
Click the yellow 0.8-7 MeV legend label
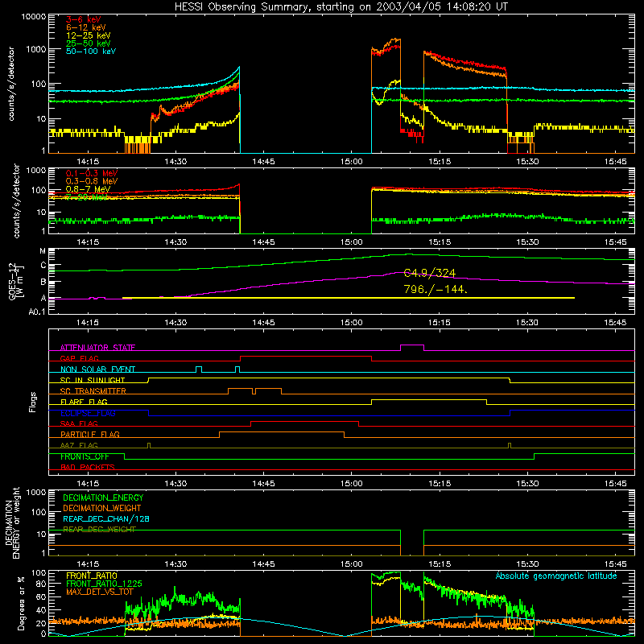[x=88, y=189]
